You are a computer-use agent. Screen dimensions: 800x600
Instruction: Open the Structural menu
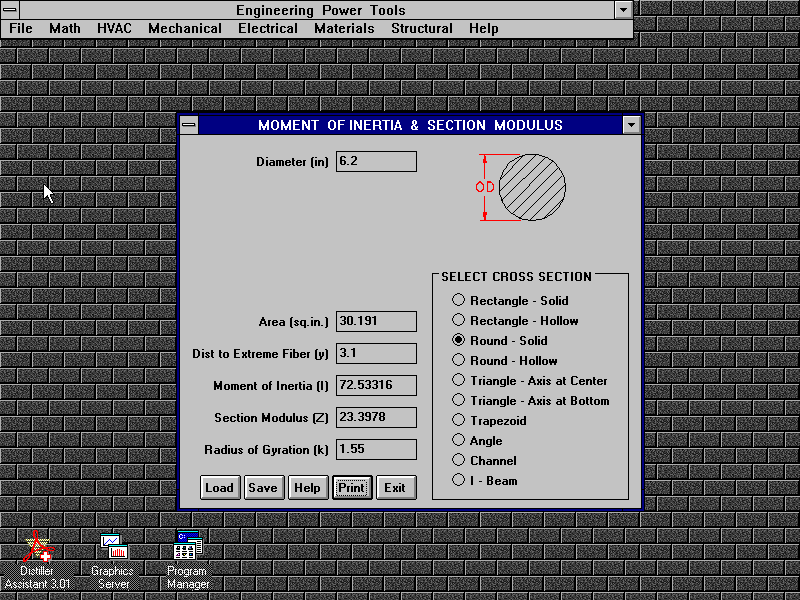coord(421,29)
